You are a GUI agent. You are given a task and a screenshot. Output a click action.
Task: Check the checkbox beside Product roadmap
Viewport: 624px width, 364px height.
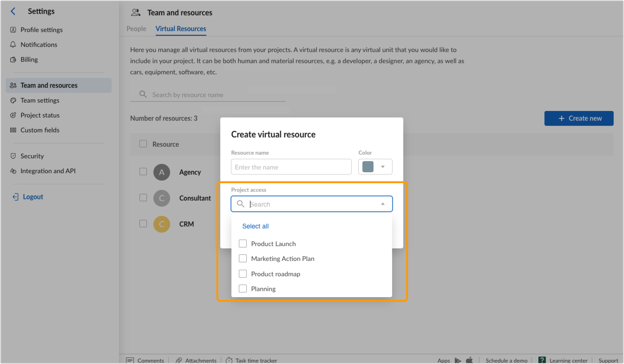[243, 274]
